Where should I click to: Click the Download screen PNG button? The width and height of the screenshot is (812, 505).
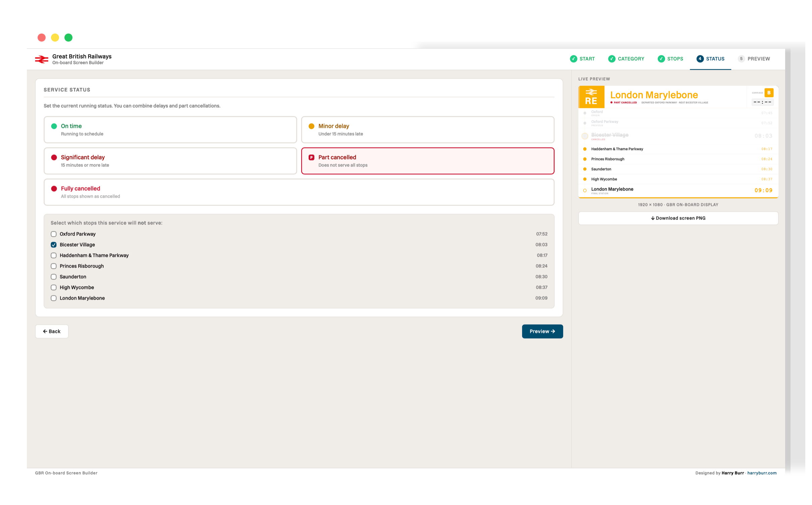pos(678,218)
